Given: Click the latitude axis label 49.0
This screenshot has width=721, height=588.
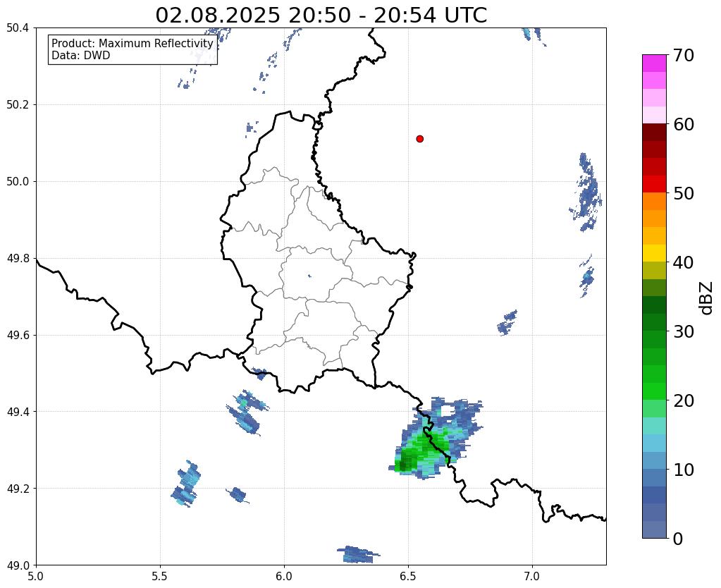Looking at the screenshot, I should [18, 565].
